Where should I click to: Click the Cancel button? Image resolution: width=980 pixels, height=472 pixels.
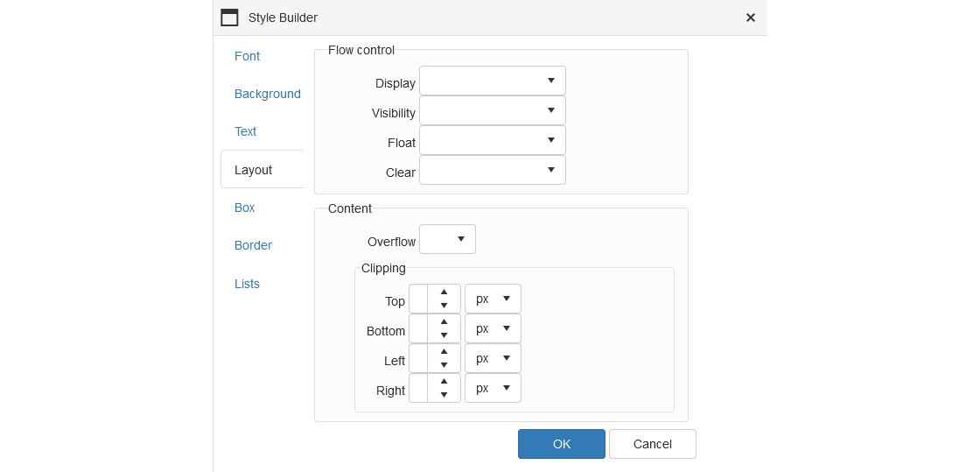pos(653,444)
